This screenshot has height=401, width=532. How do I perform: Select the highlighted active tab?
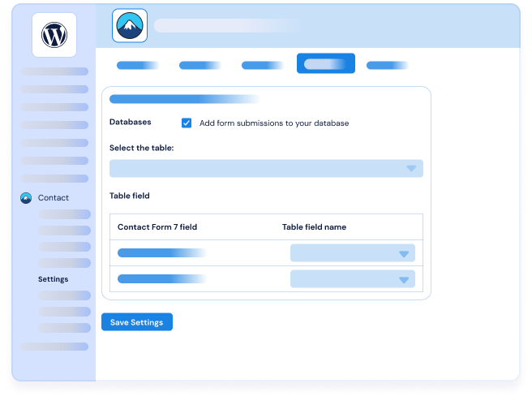[x=326, y=63]
